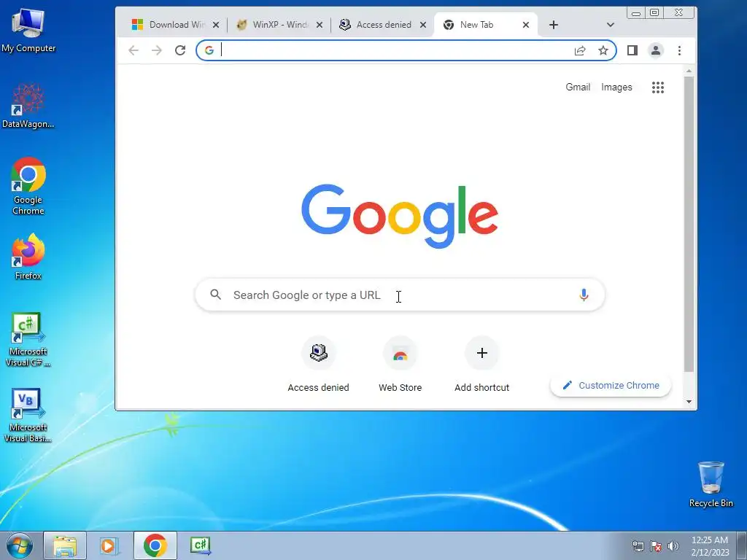Select My Computer desktop icon
The image size is (747, 560).
28,31
